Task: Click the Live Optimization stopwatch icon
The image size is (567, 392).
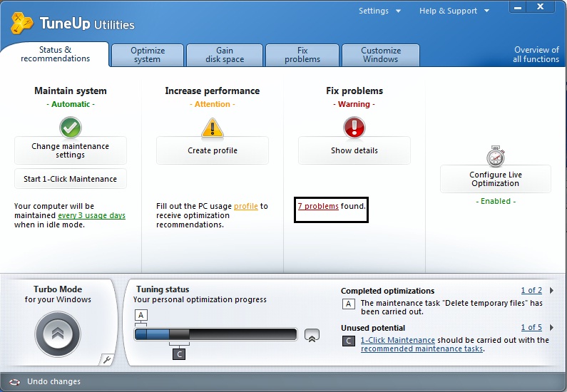Action: tap(496, 156)
